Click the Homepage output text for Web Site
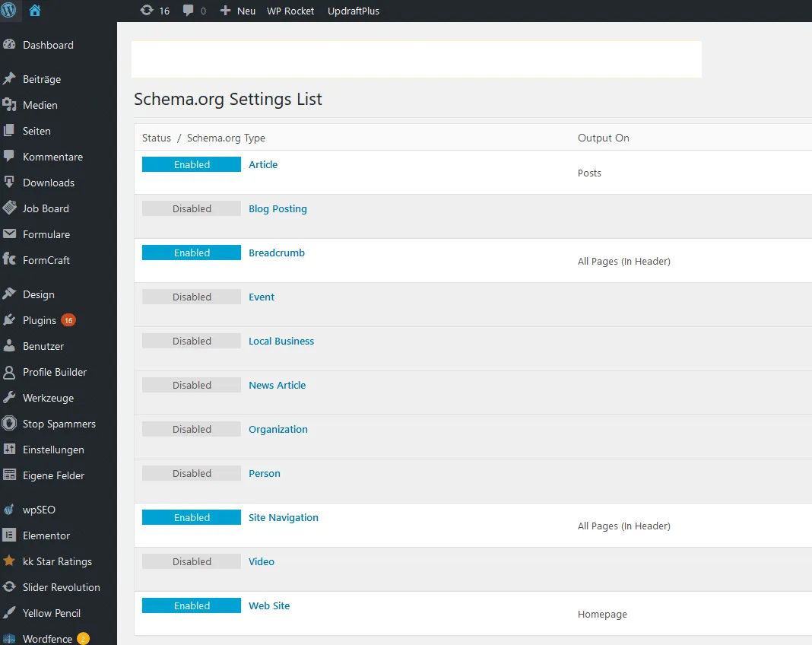 pos(602,614)
